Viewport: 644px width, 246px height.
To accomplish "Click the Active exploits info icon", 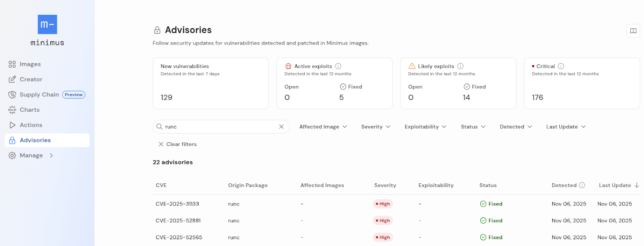I will 339,66.
